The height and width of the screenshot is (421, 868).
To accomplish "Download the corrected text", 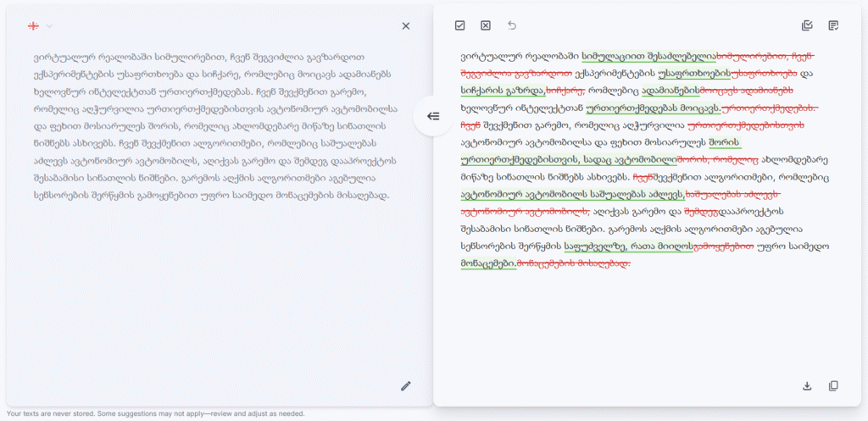I will pos(807,386).
